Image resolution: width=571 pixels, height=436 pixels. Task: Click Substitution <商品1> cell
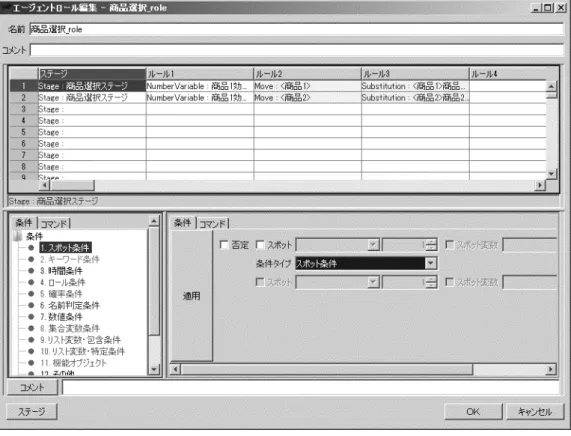pos(415,86)
